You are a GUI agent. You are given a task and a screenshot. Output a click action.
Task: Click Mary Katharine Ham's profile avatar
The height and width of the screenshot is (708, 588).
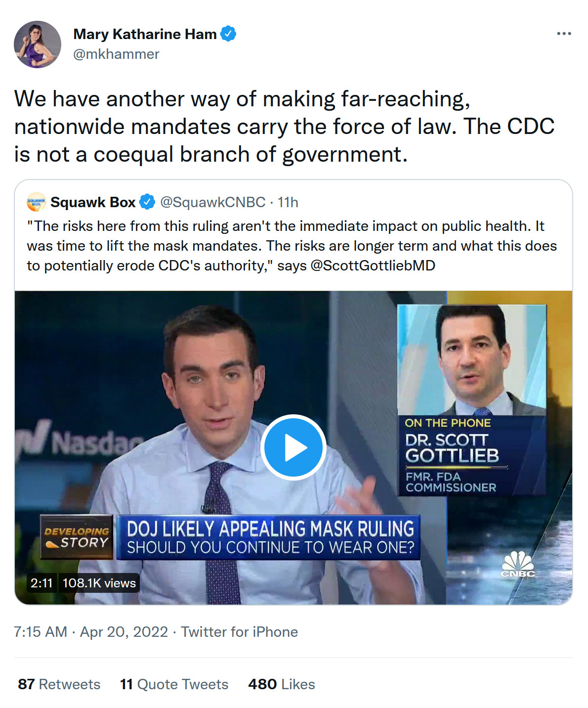38,44
